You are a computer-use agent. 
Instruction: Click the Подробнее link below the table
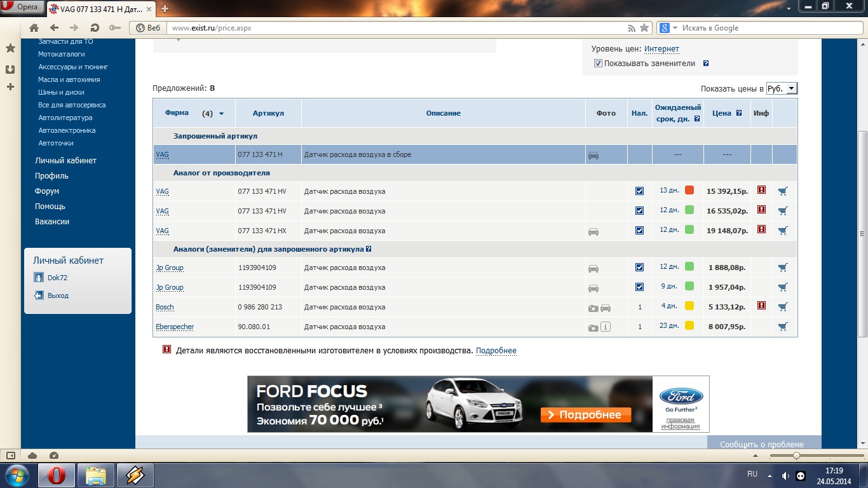[x=496, y=351]
